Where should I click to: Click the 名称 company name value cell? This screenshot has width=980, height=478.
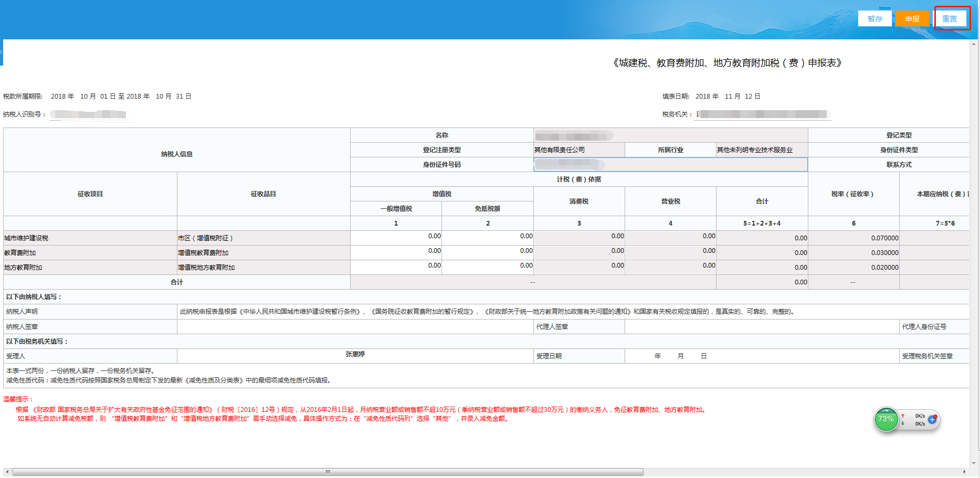(x=670, y=135)
